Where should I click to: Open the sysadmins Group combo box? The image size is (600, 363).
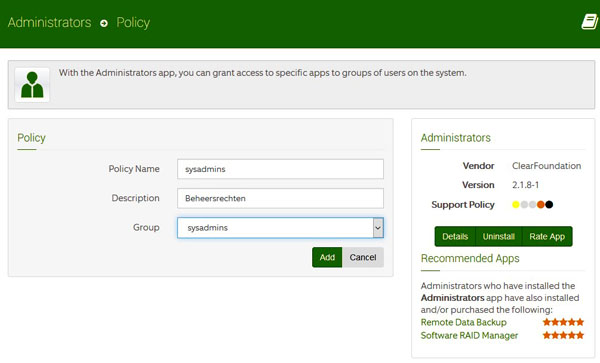(x=280, y=228)
